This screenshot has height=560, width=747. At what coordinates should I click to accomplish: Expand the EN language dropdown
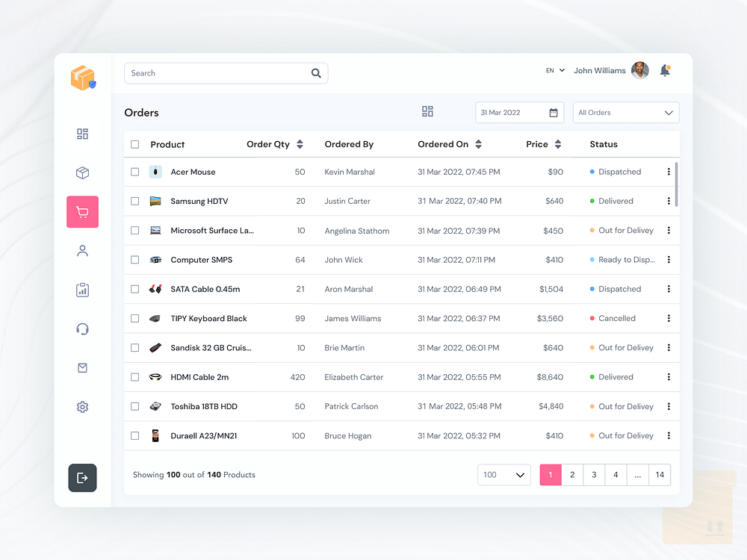pos(554,69)
